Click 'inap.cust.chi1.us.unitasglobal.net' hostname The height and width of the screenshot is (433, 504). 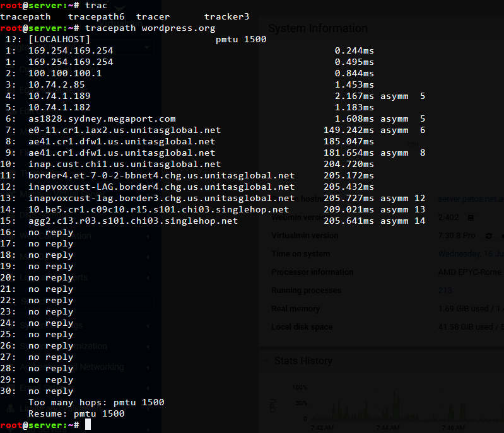click(124, 164)
